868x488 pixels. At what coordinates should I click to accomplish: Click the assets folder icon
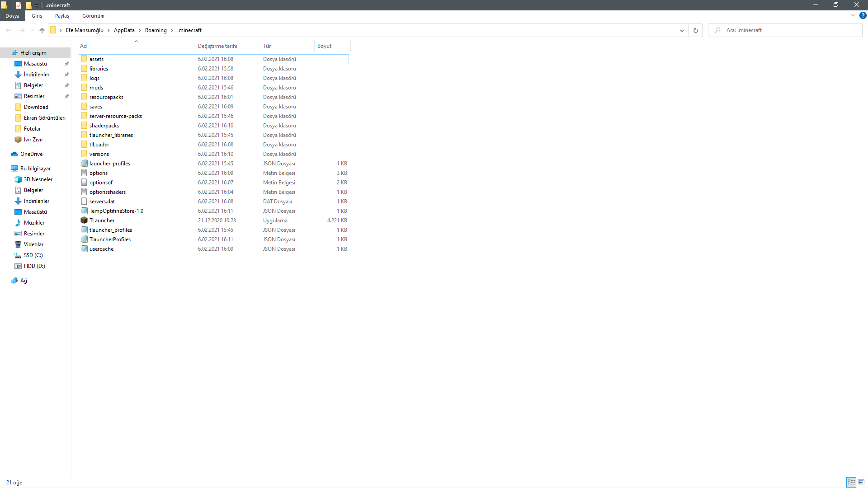tap(84, 59)
